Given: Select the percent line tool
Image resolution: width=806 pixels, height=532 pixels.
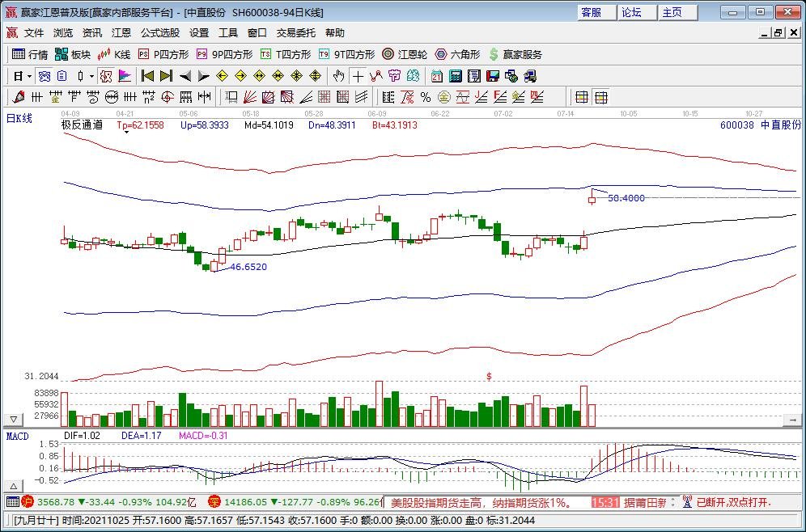Looking at the screenshot, I should click(426, 96).
